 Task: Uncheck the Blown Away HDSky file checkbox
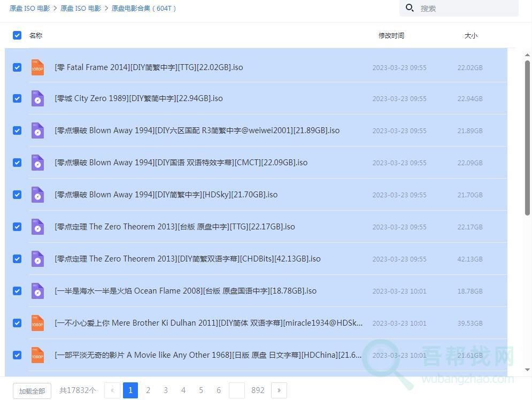click(17, 195)
